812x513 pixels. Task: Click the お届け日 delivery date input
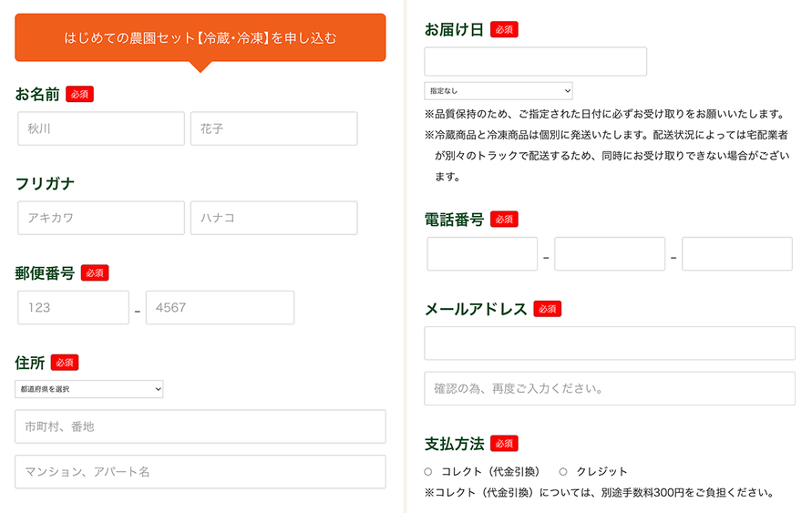[535, 62]
